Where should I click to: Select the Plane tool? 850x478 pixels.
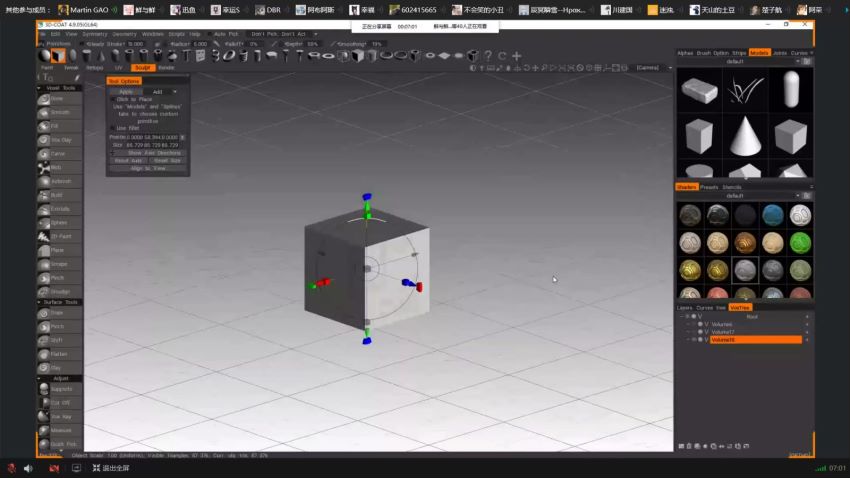coord(59,250)
